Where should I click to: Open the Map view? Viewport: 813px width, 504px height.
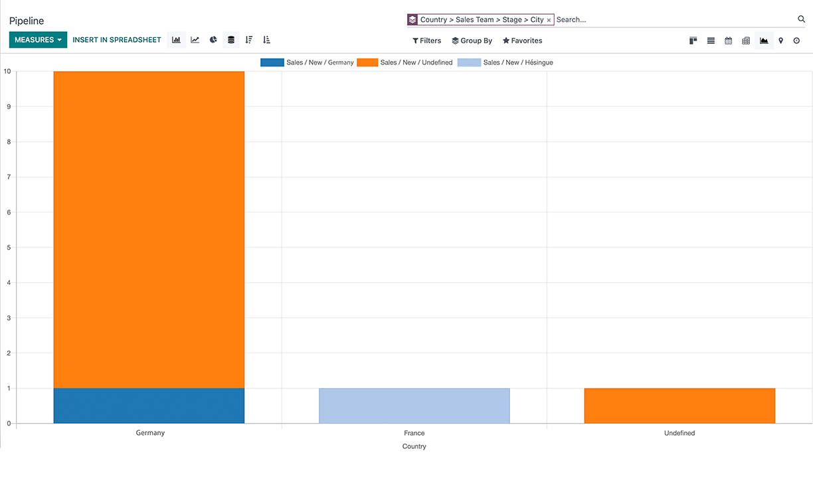point(780,41)
